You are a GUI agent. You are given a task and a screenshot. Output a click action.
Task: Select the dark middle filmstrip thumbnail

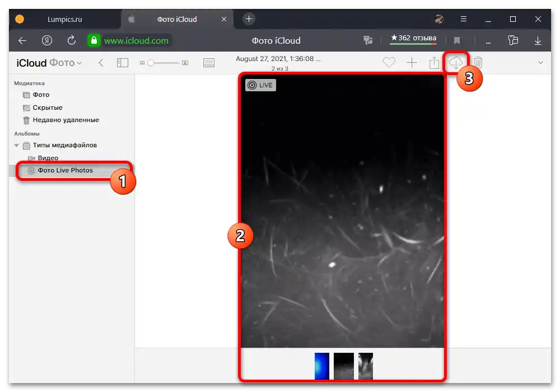(344, 366)
